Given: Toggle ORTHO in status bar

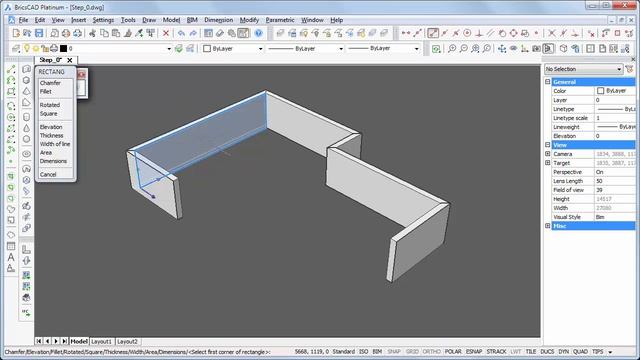Looking at the screenshot, I should pos(431,351).
